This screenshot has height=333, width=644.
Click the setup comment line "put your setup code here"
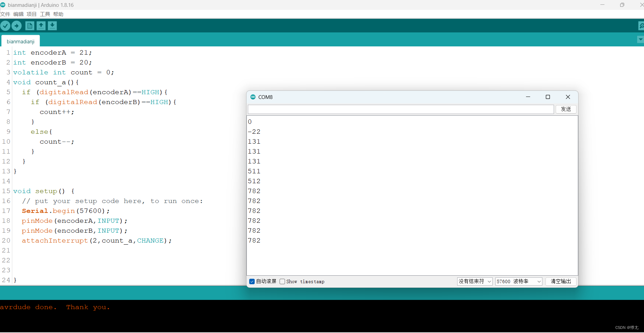113,201
